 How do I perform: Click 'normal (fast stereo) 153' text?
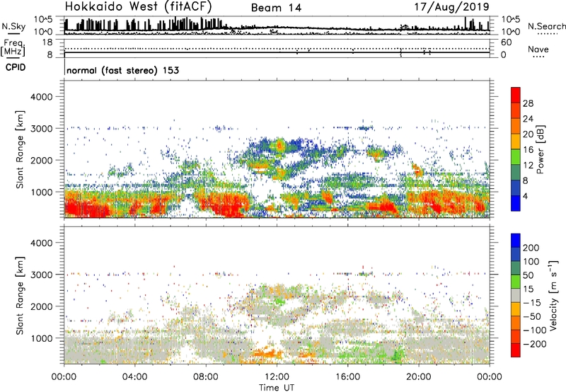tap(122, 70)
